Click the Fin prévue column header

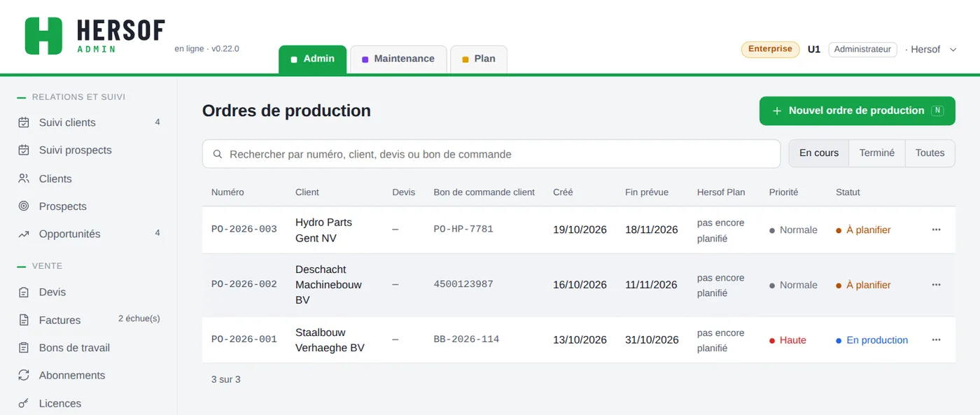[x=647, y=192]
